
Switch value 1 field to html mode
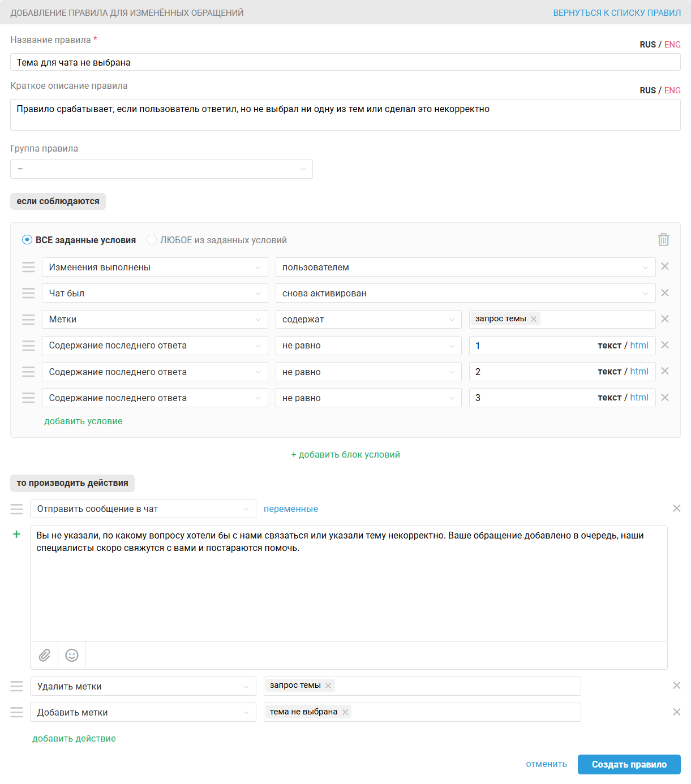(x=640, y=346)
